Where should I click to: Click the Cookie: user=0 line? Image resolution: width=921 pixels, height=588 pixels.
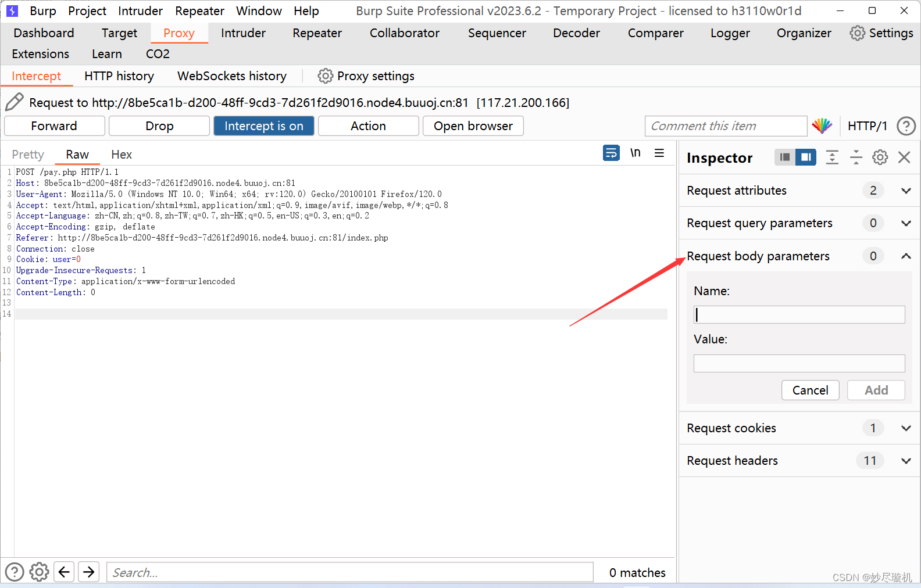click(49, 260)
